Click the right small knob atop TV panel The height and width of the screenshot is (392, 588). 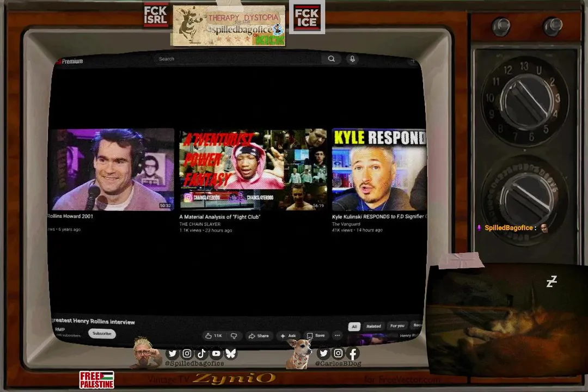coord(553,26)
